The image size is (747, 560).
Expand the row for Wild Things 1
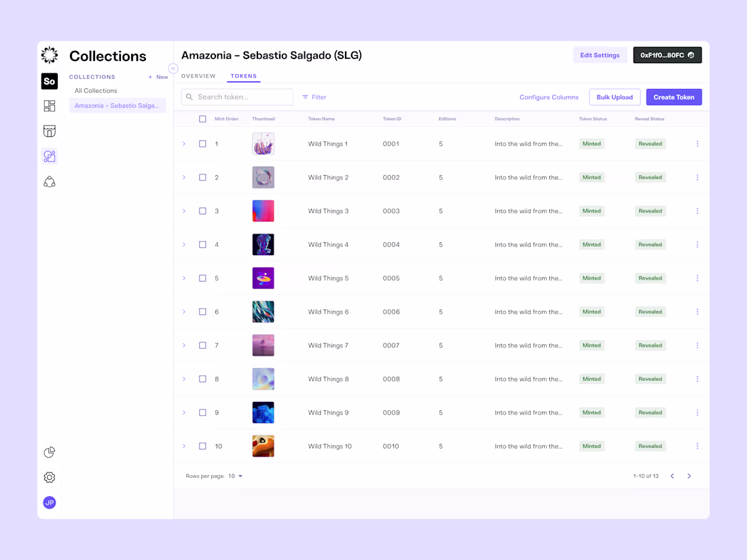184,143
